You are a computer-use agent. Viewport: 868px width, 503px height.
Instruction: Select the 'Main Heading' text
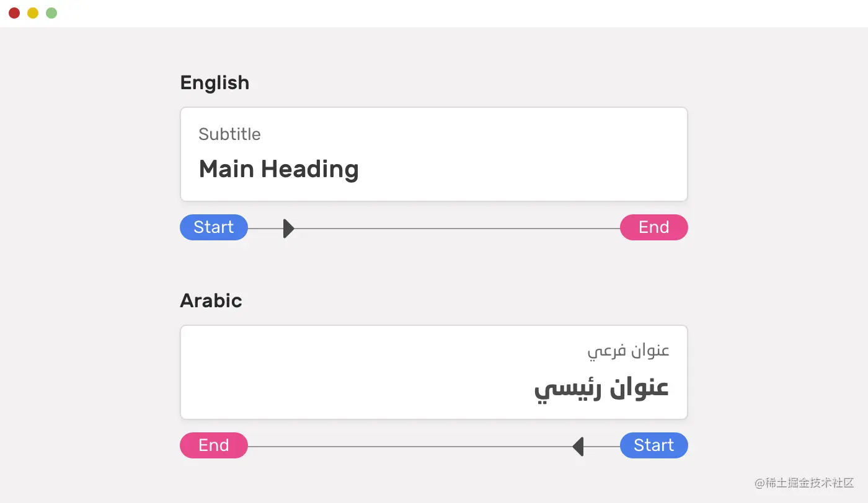pyautogui.click(x=278, y=168)
